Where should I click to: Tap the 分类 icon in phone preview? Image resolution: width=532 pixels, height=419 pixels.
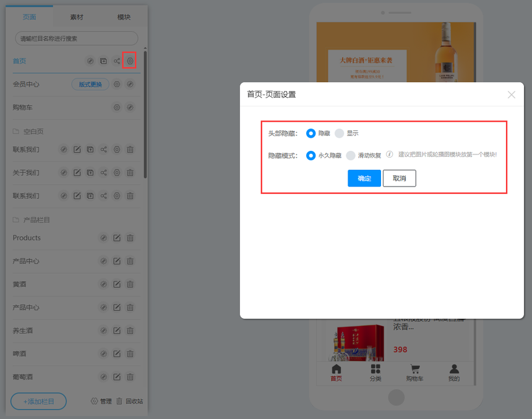(375, 373)
